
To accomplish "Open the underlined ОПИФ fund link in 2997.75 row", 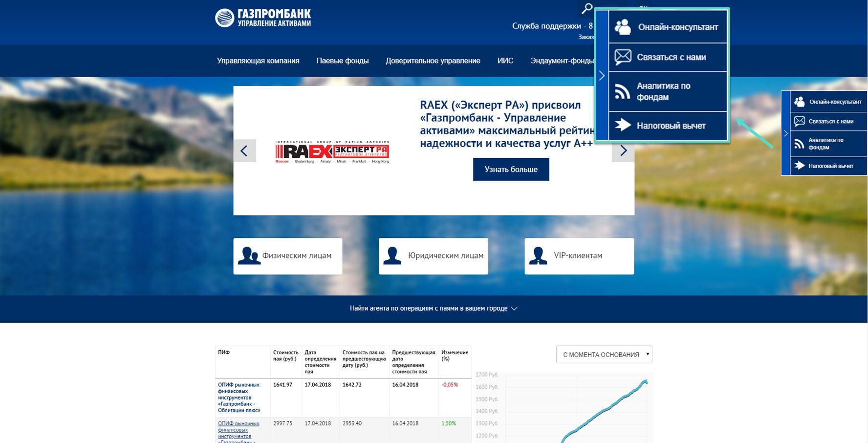I will pyautogui.click(x=239, y=432).
